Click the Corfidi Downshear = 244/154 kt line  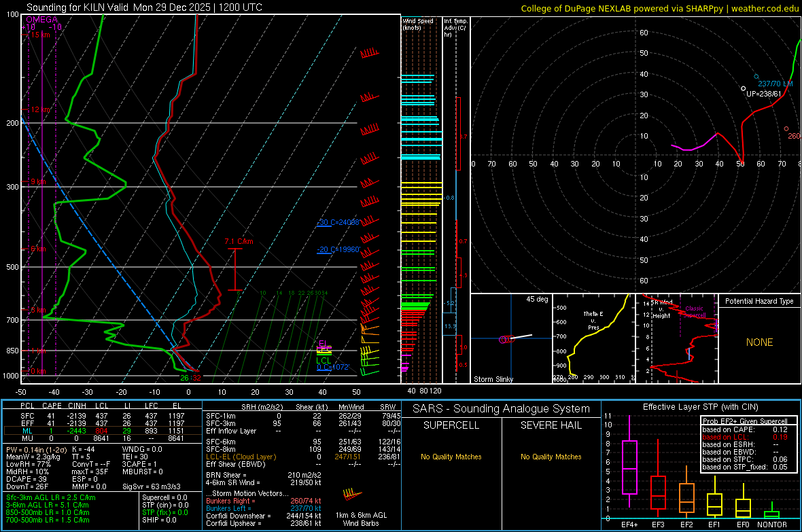(264, 516)
